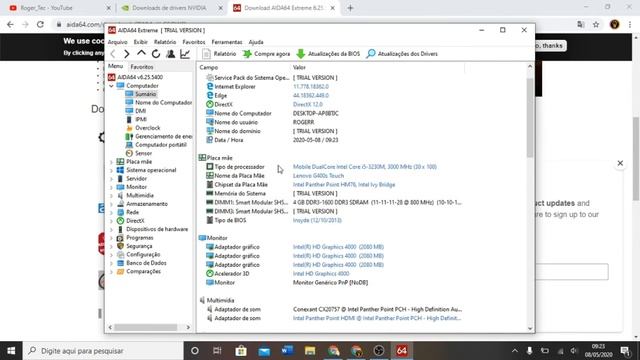Select Programas in the tree
The height and width of the screenshot is (360, 640).
[x=140, y=238]
